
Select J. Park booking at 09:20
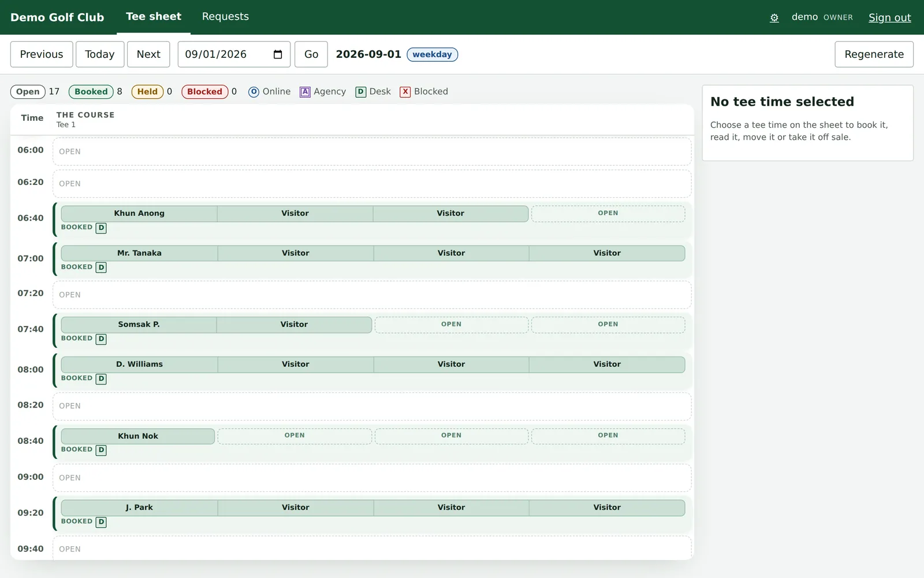click(139, 508)
